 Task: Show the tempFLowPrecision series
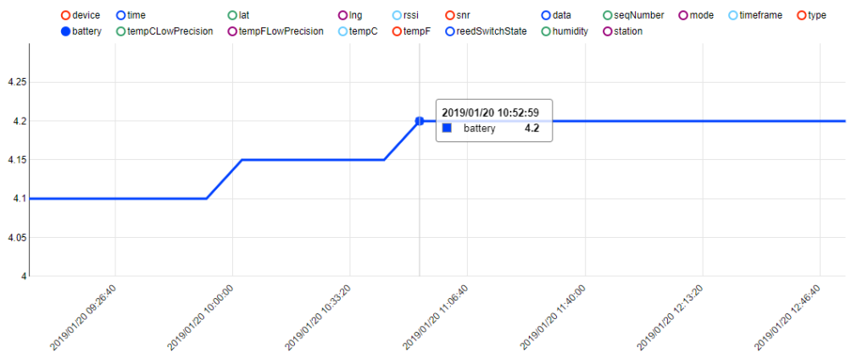(232, 31)
